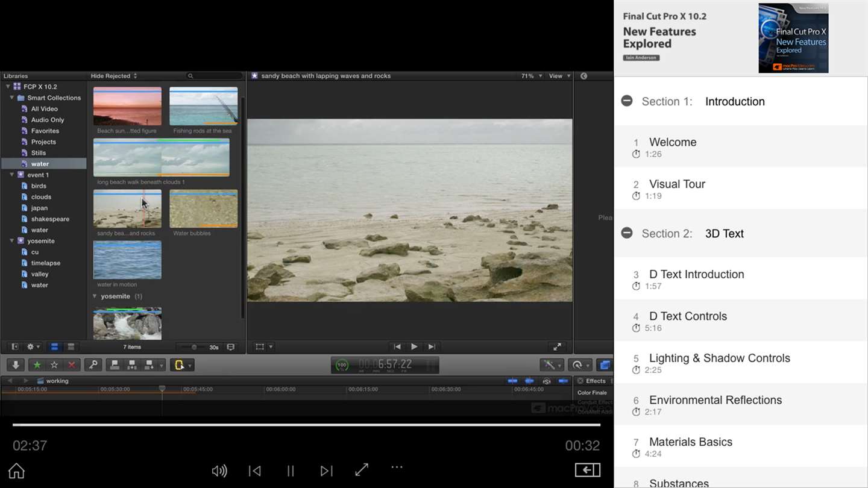The width and height of the screenshot is (868, 488).
Task: Select the water smart collection
Action: tap(40, 164)
